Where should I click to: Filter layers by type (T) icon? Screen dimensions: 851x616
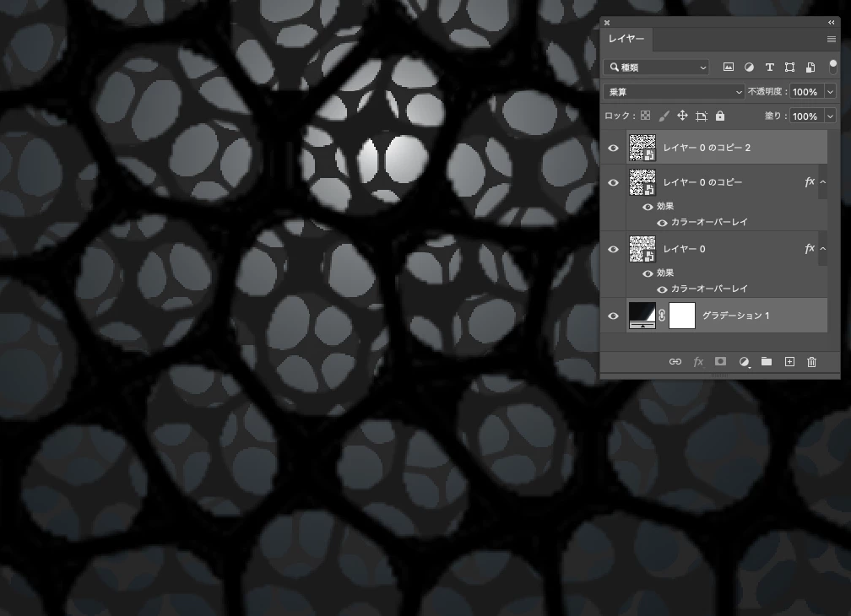coord(769,68)
